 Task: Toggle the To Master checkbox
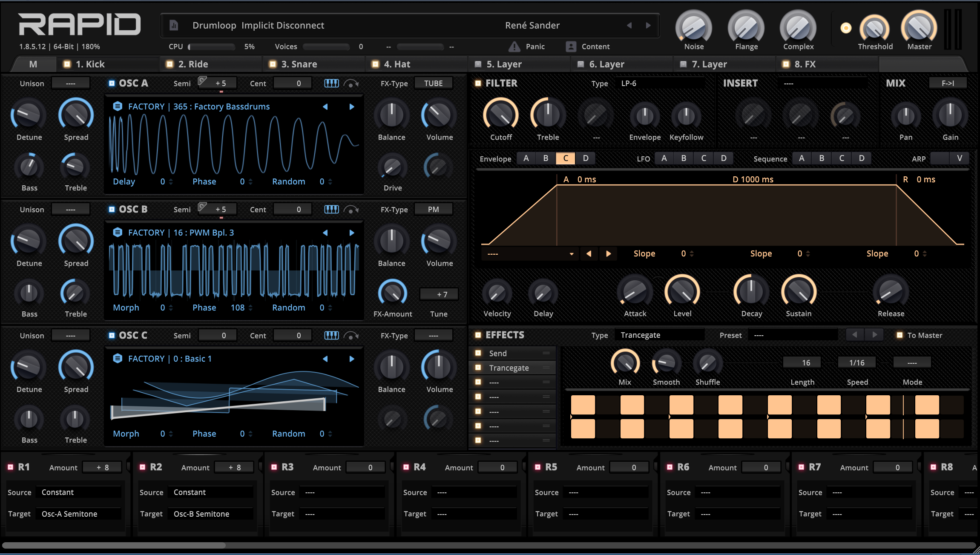pos(900,335)
